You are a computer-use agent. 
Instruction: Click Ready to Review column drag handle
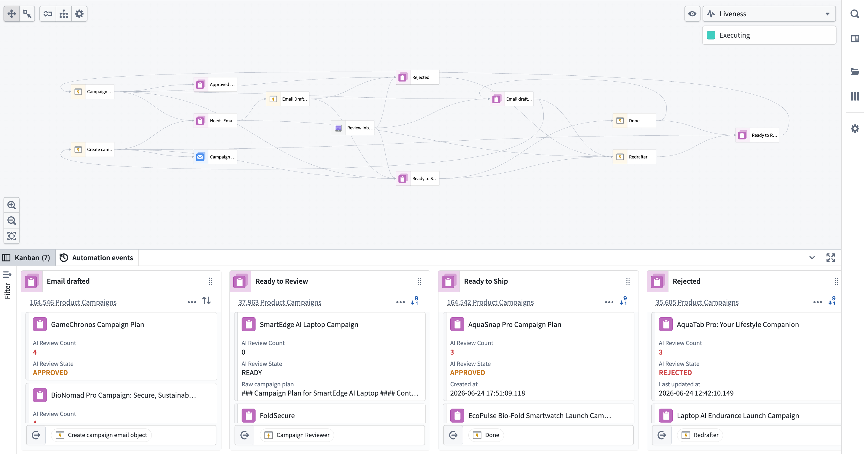tap(419, 281)
